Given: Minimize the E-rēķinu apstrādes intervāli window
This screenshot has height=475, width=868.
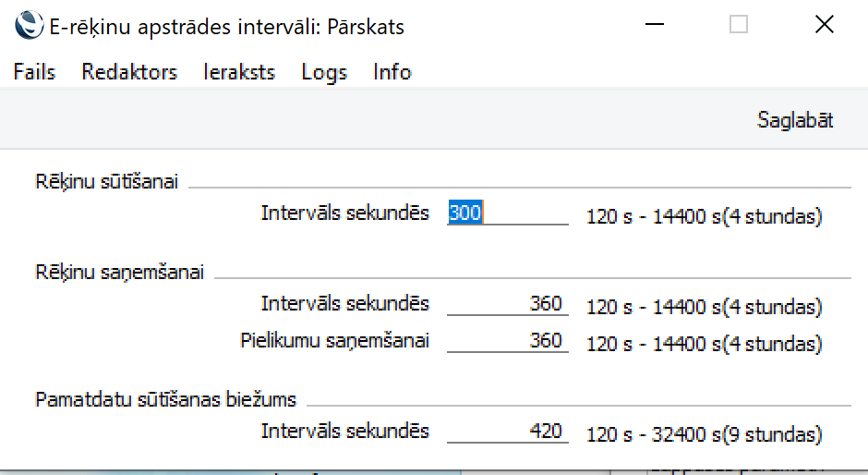Looking at the screenshot, I should pyautogui.click(x=655, y=25).
